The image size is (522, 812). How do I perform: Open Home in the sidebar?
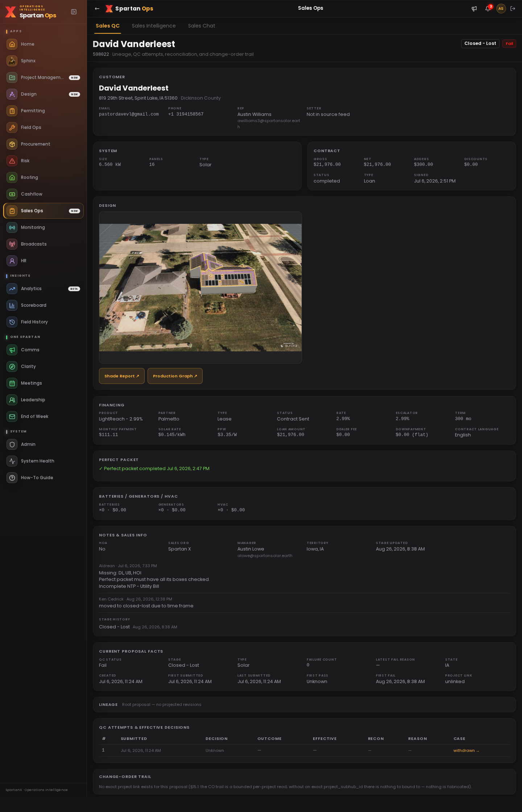[x=43, y=44]
